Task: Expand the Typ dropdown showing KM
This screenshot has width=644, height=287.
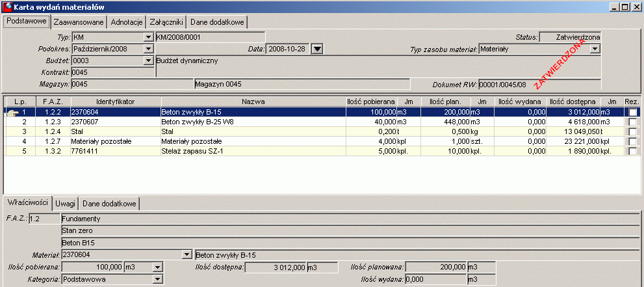Action: click(148, 37)
